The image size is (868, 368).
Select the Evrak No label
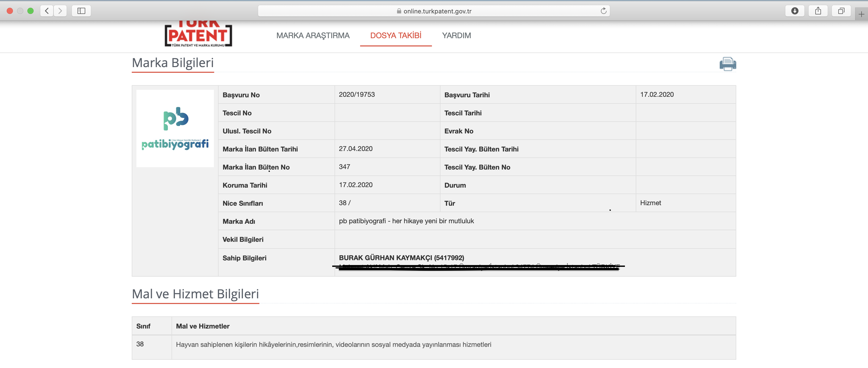coord(459,131)
